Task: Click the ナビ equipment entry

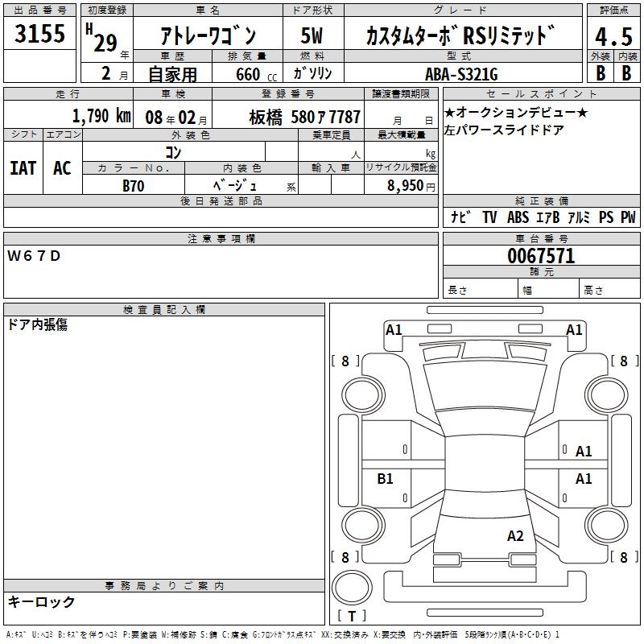Action: [x=460, y=217]
